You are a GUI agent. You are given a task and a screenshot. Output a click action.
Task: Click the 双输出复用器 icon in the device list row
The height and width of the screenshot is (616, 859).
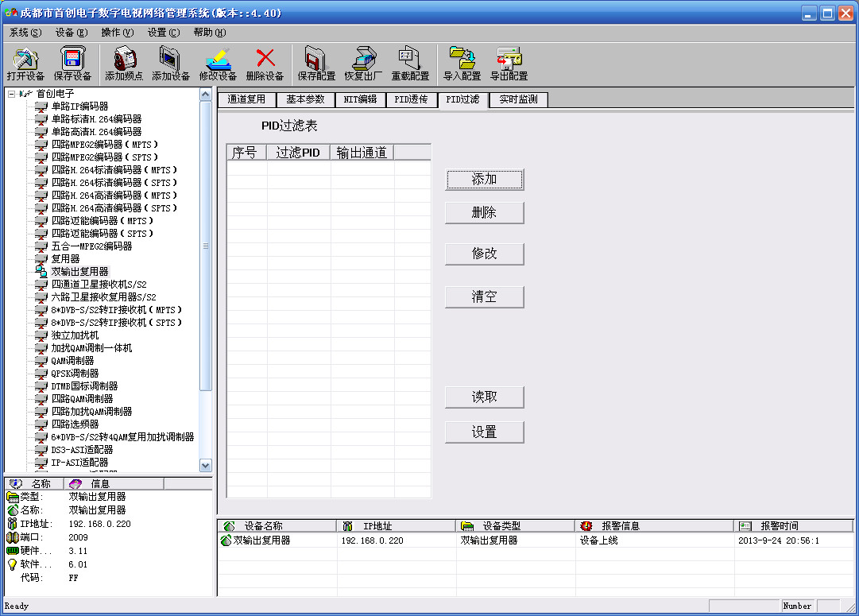point(226,540)
